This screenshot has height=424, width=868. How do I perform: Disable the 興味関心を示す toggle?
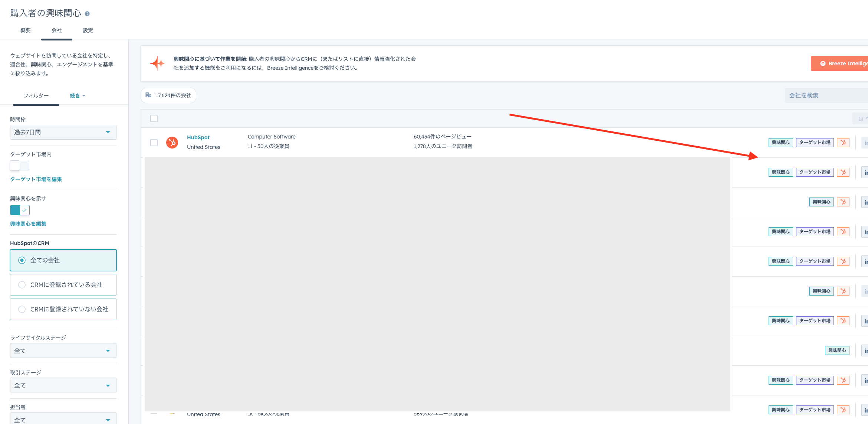coord(20,210)
